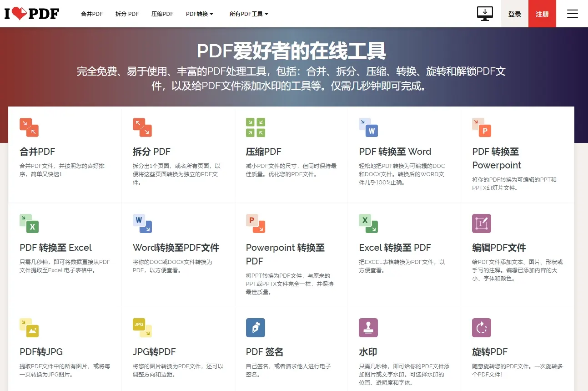The image size is (588, 391).
Task: Select the 编辑PDF文件 edit tool icon
Action: [482, 223]
